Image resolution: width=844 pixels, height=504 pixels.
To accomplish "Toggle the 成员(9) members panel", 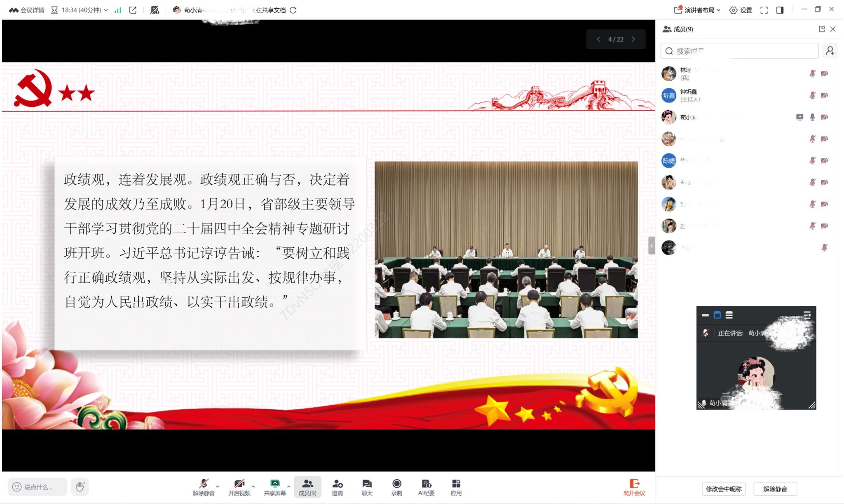I will [307, 486].
